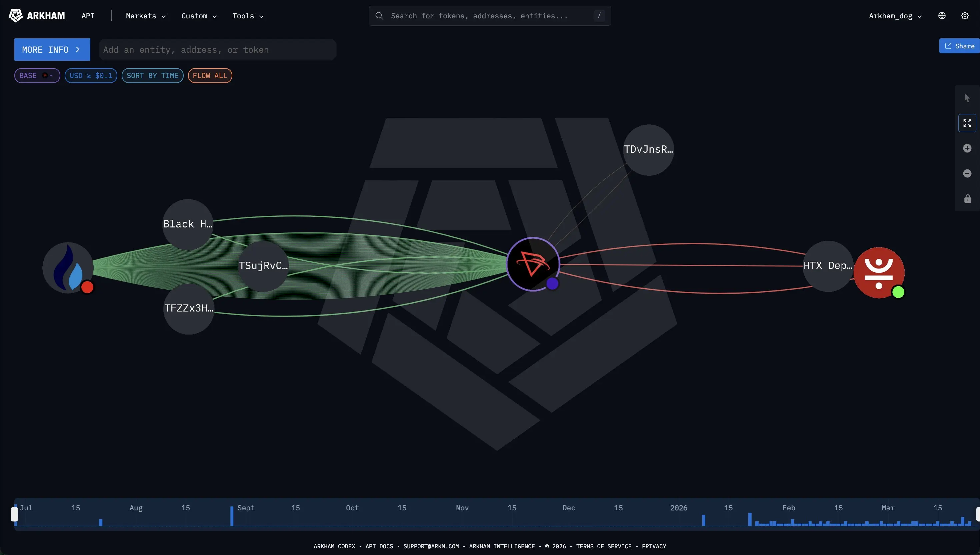Click the Share button
This screenshot has height=555, width=980.
959,46
